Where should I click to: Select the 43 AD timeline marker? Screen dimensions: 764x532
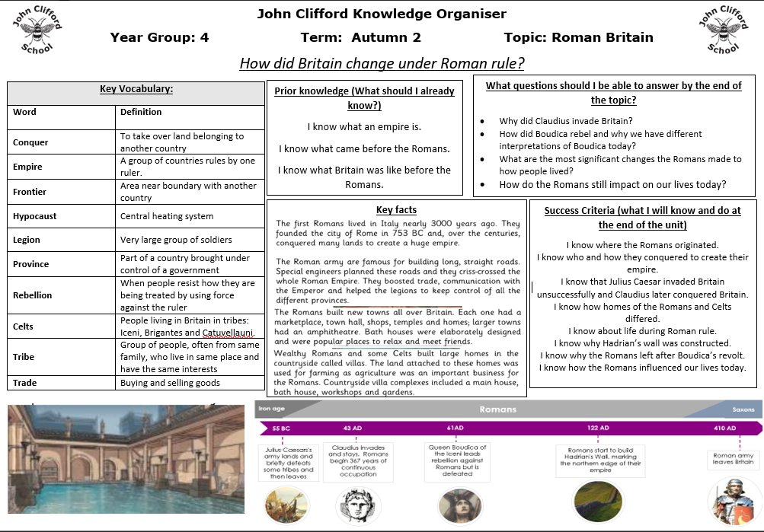tap(352, 428)
